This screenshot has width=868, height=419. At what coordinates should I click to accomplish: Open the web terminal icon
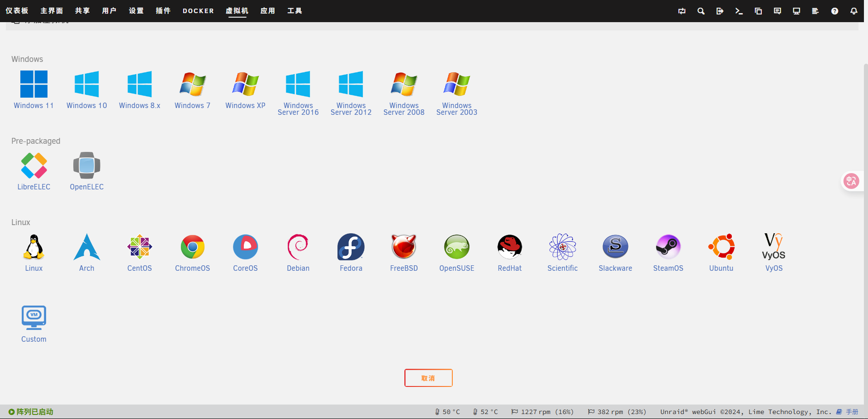point(739,11)
